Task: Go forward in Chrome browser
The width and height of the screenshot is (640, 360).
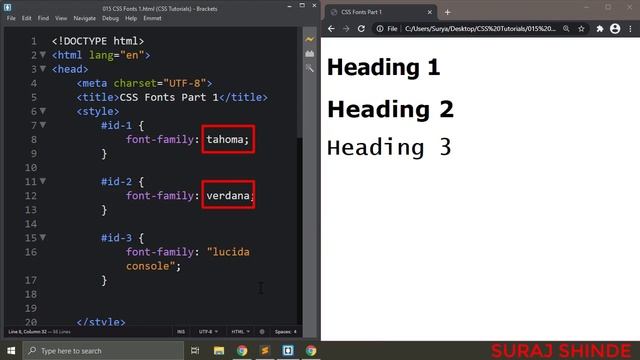Action: point(346,29)
